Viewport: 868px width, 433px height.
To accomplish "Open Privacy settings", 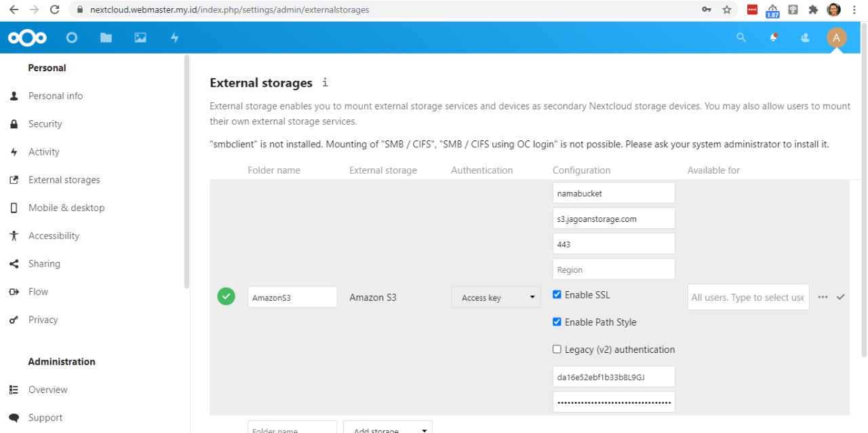I will click(x=43, y=320).
